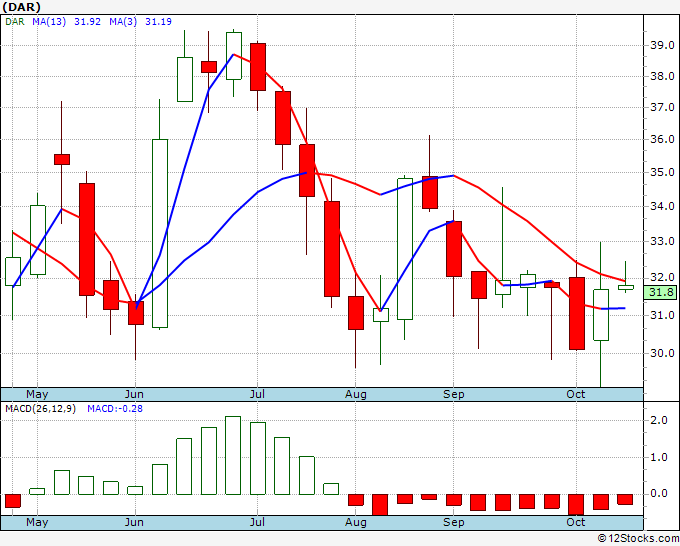Click the 39.0 price axis label

(x=662, y=45)
